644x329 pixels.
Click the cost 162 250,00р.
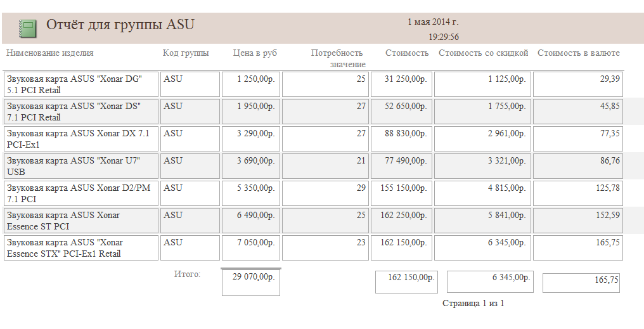(x=402, y=221)
